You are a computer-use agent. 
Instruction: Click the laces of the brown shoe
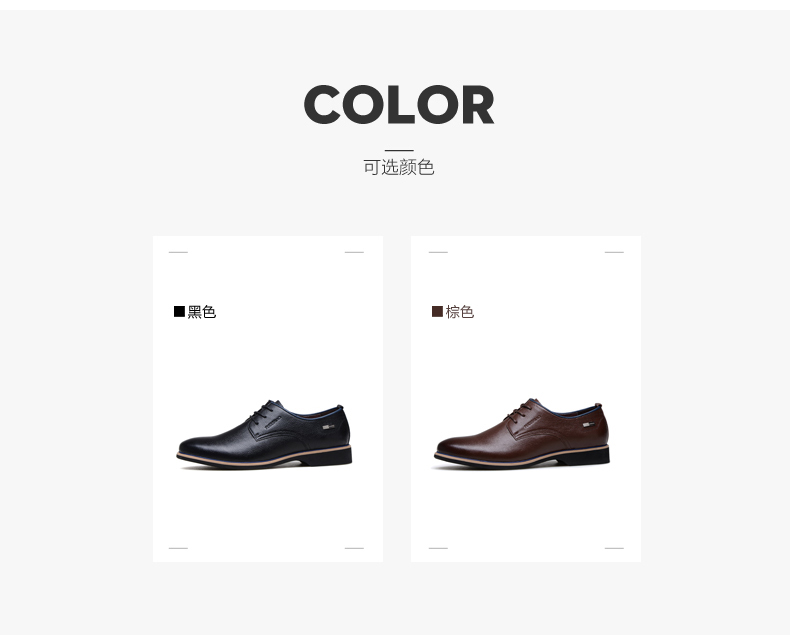519,411
